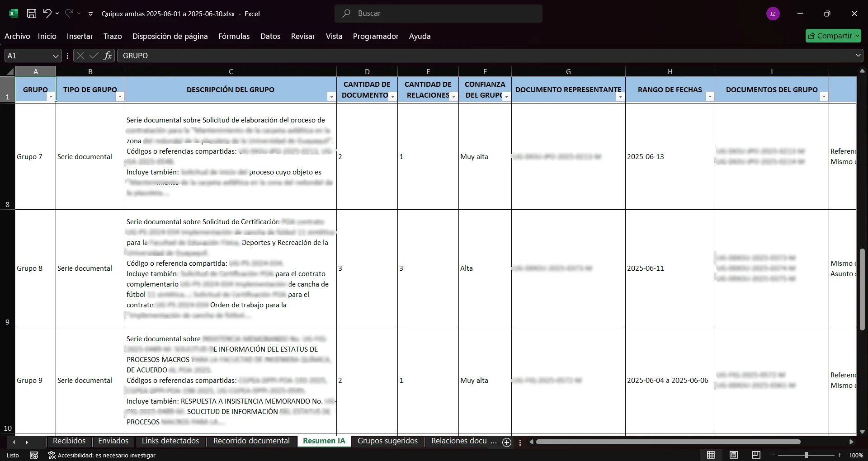Click the previous sheet navigation arrow
This screenshot has width=868, height=461.
click(x=14, y=442)
